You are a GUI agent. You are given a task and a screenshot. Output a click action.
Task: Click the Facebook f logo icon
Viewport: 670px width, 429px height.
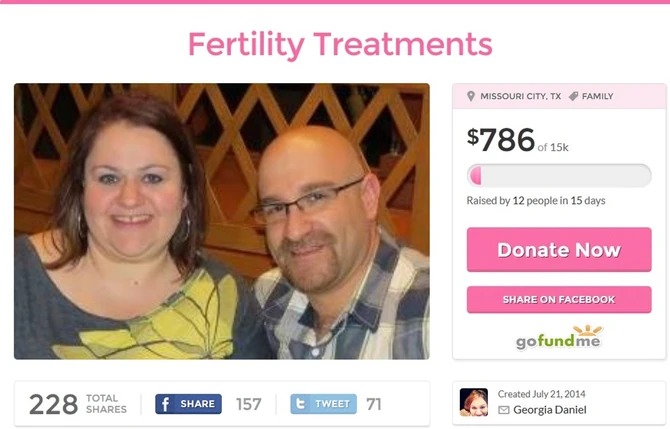165,404
